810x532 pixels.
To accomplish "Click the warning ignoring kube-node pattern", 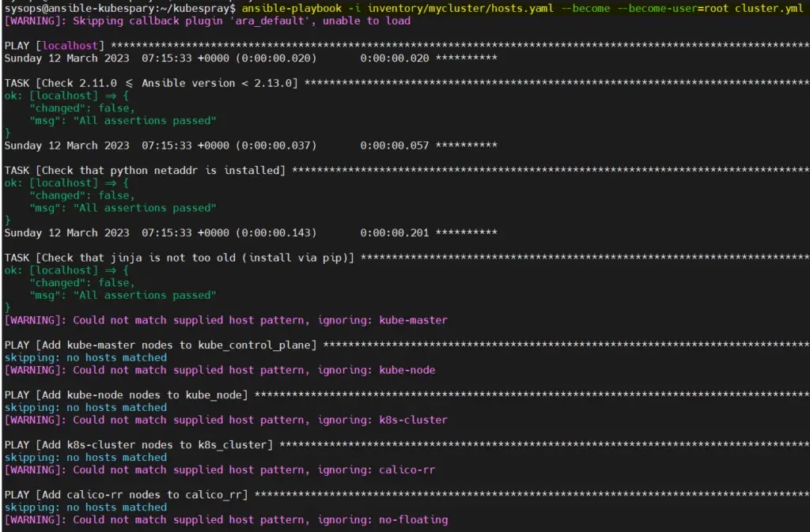I will click(x=220, y=370).
